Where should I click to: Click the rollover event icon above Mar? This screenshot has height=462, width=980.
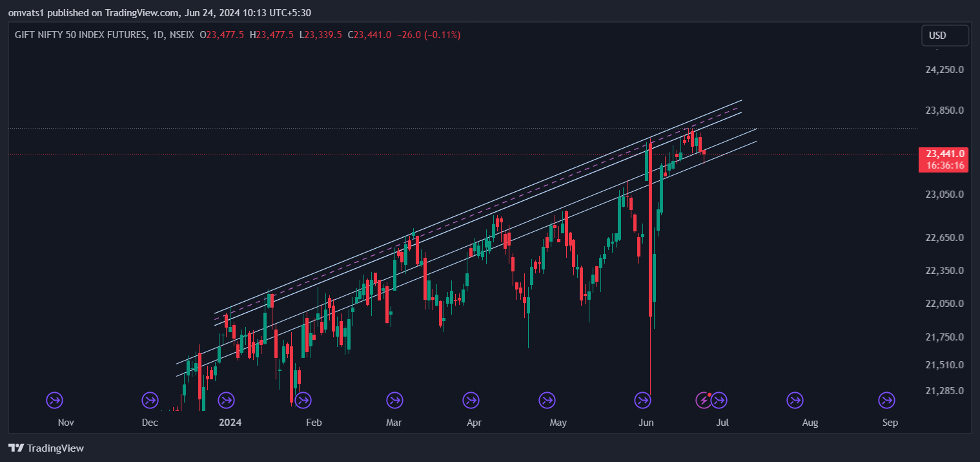point(394,401)
